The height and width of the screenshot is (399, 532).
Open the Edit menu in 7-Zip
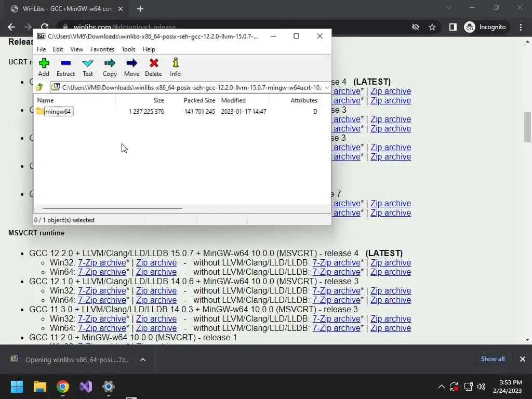(58, 49)
